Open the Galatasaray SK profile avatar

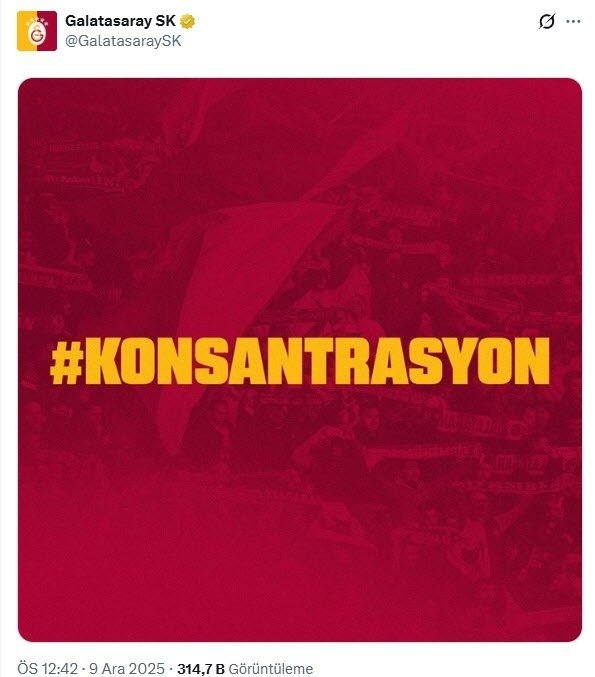pos(37,31)
